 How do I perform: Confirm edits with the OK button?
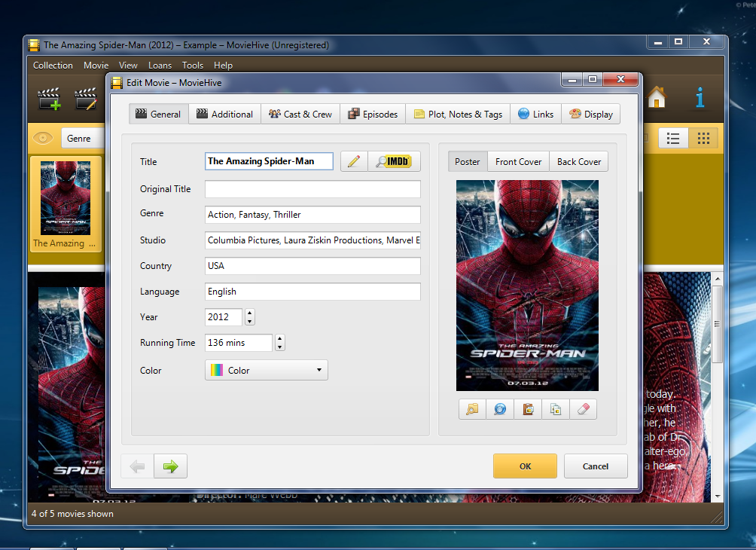[x=525, y=466]
